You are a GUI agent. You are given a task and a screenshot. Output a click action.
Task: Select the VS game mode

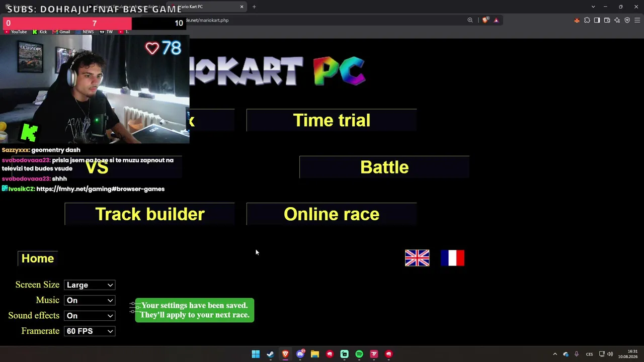pyautogui.click(x=97, y=167)
